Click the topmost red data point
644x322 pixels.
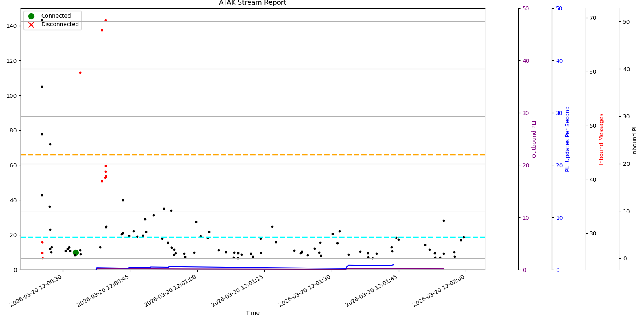(x=105, y=21)
